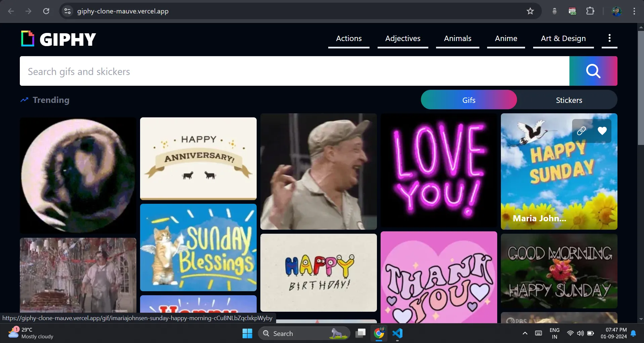
Task: Favorite the Happy Sunday gif with heart
Action: (602, 131)
